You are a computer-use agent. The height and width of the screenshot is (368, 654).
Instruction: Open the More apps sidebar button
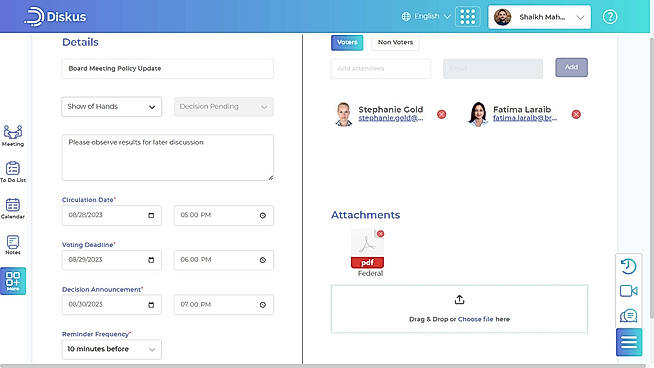click(x=13, y=281)
